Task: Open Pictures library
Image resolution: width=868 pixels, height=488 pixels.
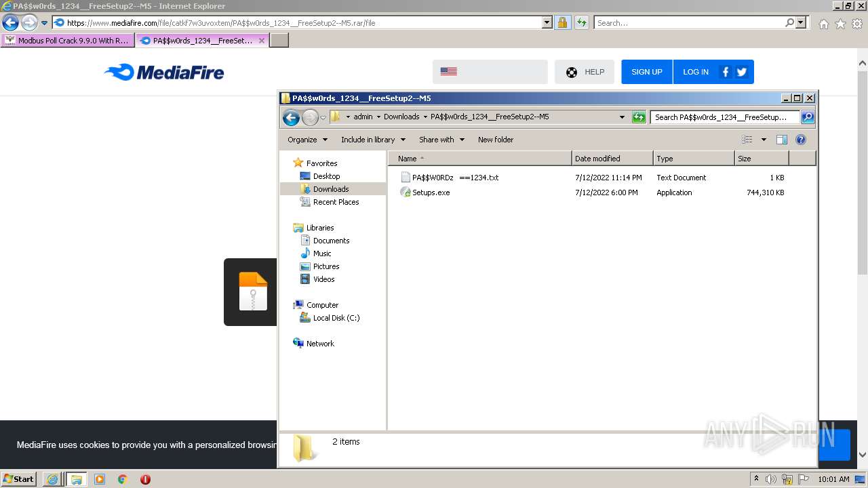Action: (x=326, y=266)
